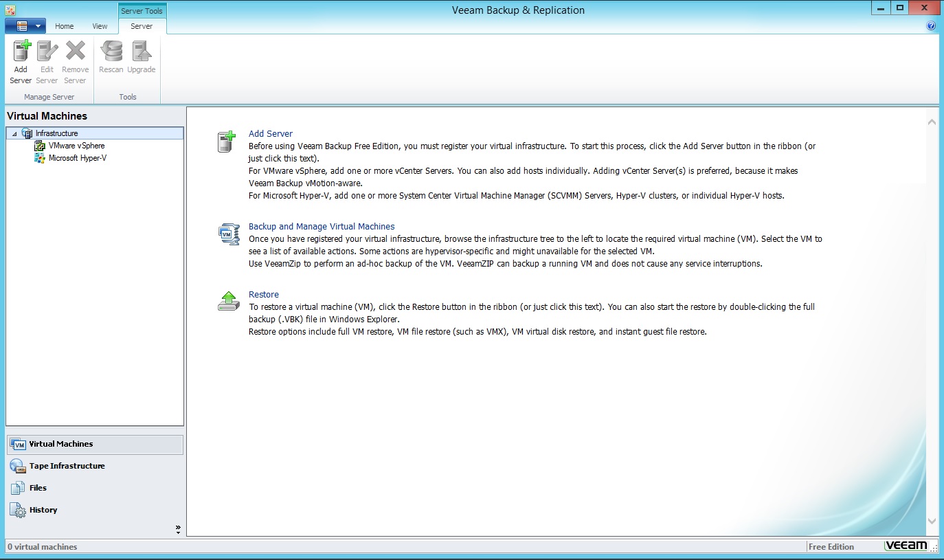Switch to the Home ribbon tab
This screenshot has height=560, width=944.
[65, 26]
